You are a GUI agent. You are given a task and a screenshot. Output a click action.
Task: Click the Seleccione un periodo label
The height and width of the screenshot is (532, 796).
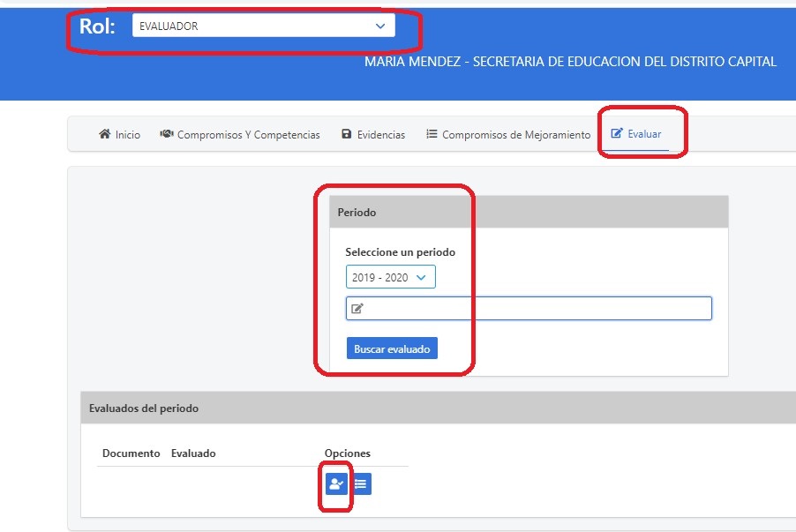[x=400, y=252]
